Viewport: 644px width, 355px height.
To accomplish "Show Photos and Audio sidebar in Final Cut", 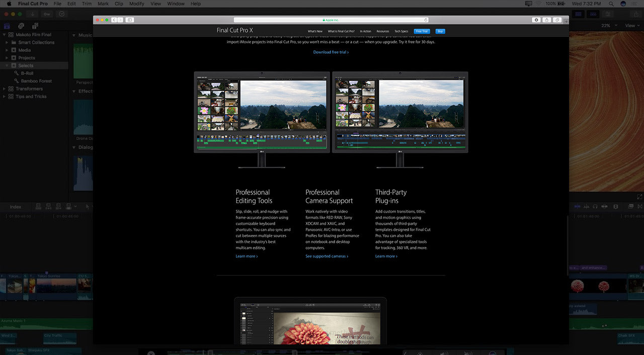I will coord(21,26).
